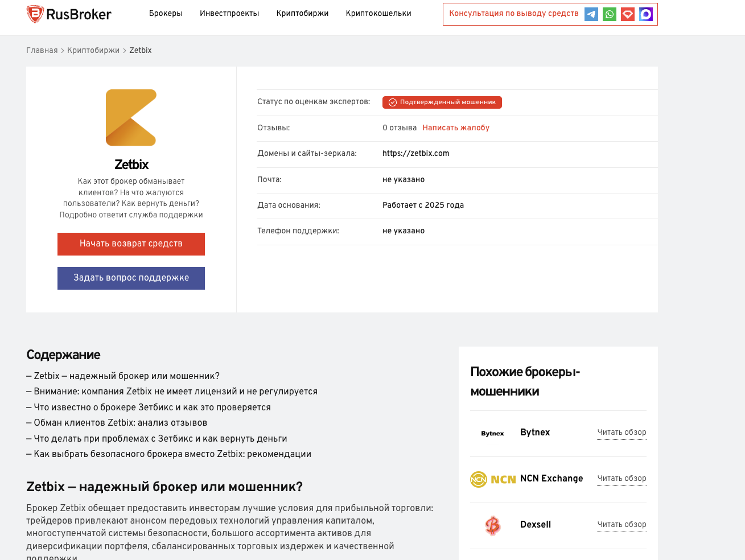Viewport: 745px width, 560px height.
Task: Jump to Обман клиентов Zetbix contents entry
Action: point(117,423)
